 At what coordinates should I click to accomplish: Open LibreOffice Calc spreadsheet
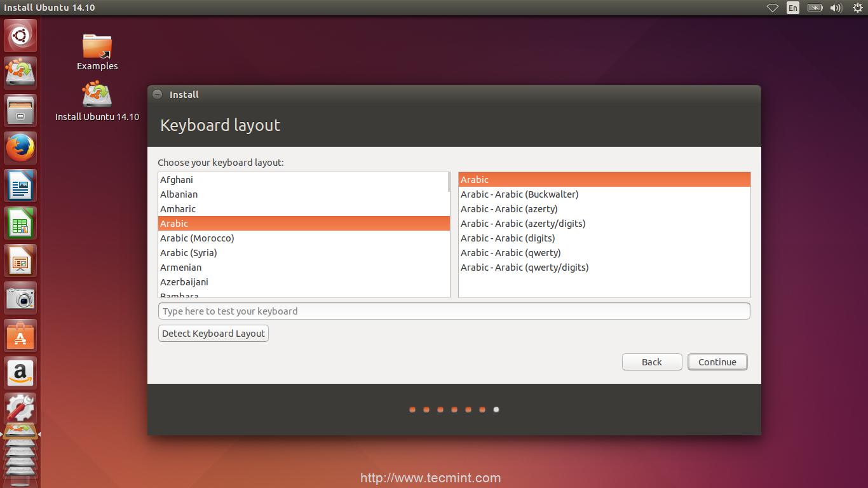coord(20,223)
